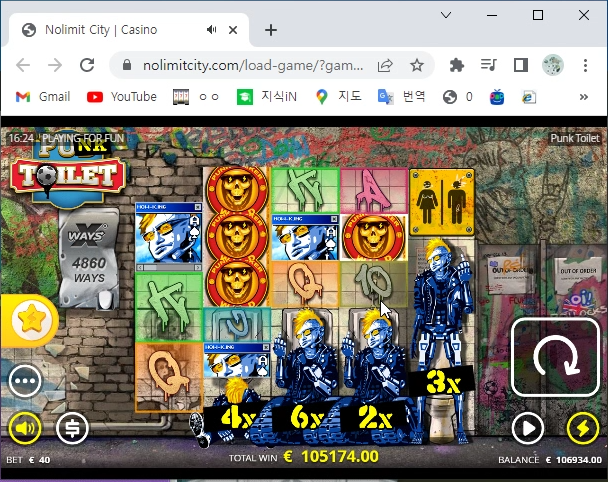The width and height of the screenshot is (608, 482).
Task: Open the Chrome three-dot menu
Action: [x=585, y=65]
